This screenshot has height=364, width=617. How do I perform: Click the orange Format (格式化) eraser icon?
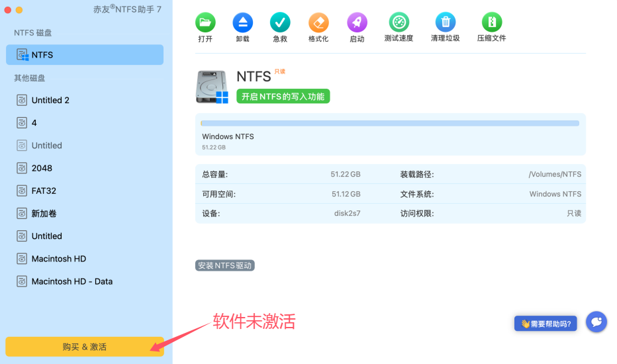tap(318, 23)
